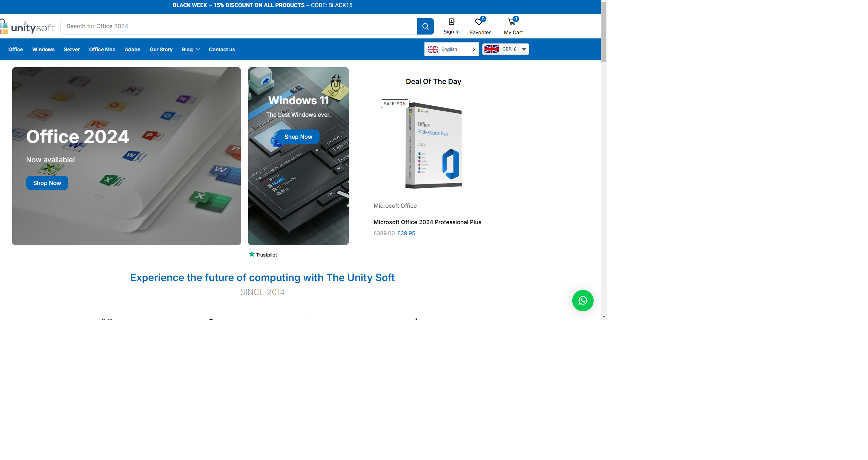868x460 pixels.
Task: Open the Office menu item
Action: tap(16, 49)
